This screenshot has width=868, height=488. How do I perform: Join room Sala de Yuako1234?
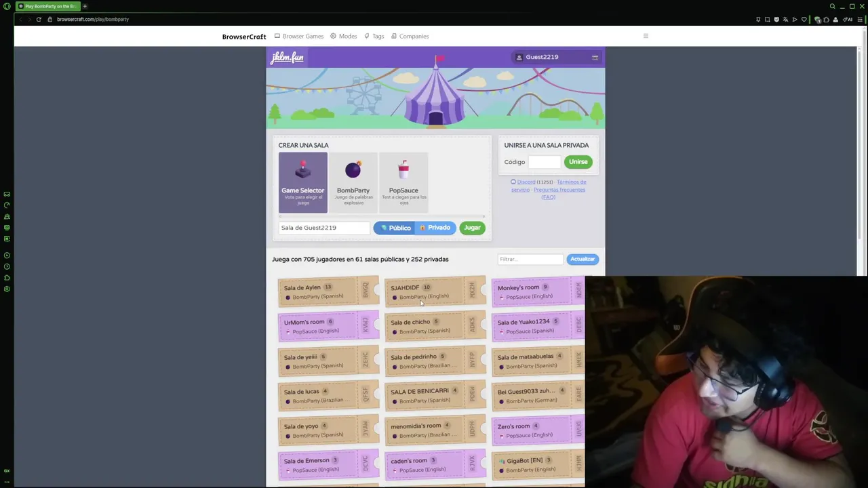pos(538,326)
